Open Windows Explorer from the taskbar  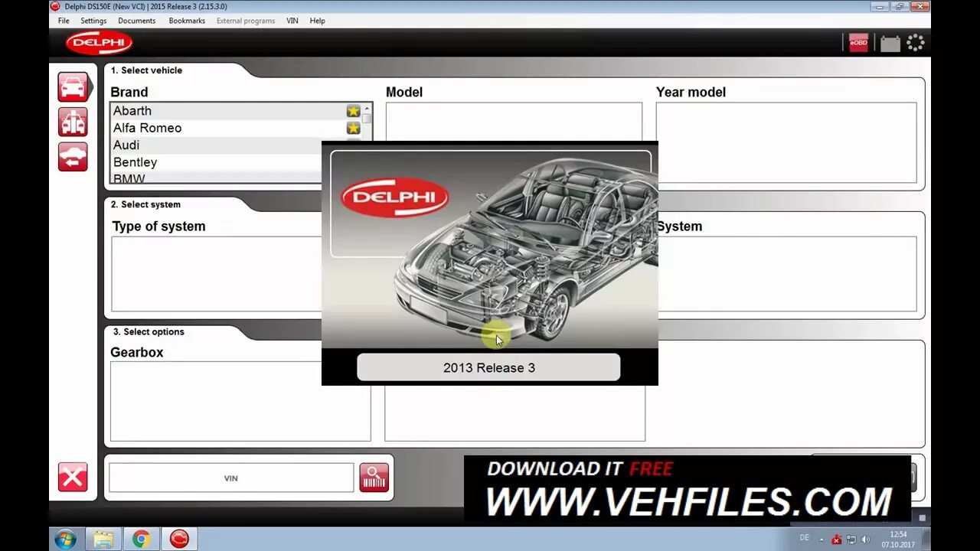click(x=103, y=539)
